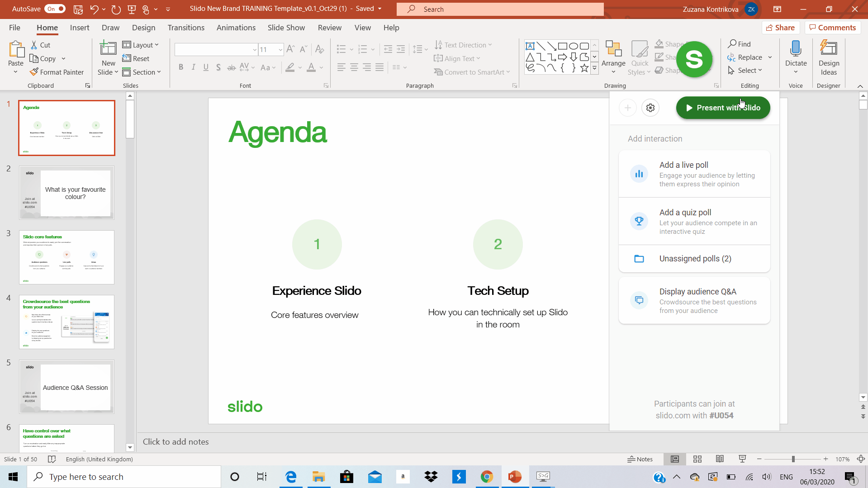
Task: Click the Format Painter tool
Action: pos(57,72)
